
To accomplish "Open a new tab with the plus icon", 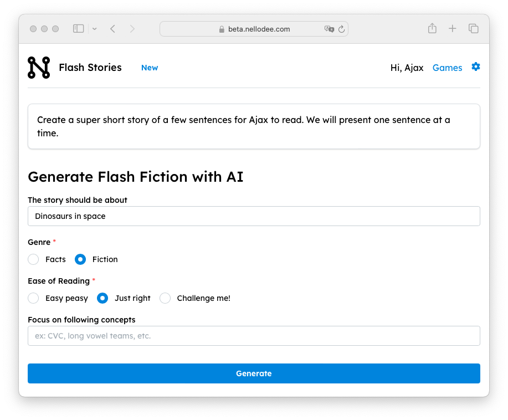I will coord(453,29).
